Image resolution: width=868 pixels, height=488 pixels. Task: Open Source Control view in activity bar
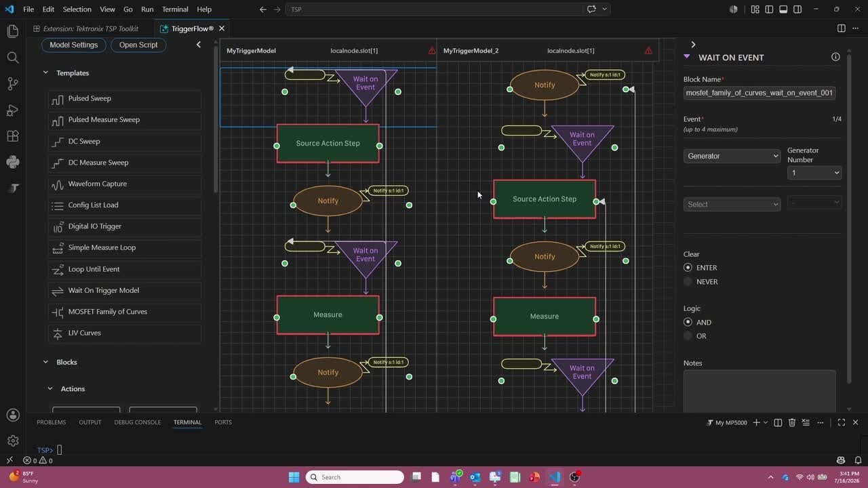coord(12,84)
